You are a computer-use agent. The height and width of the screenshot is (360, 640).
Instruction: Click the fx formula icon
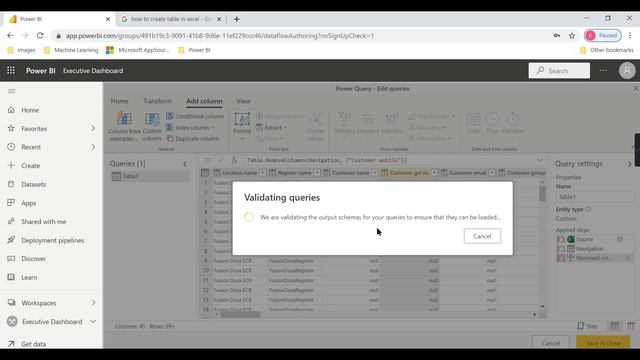234,160
